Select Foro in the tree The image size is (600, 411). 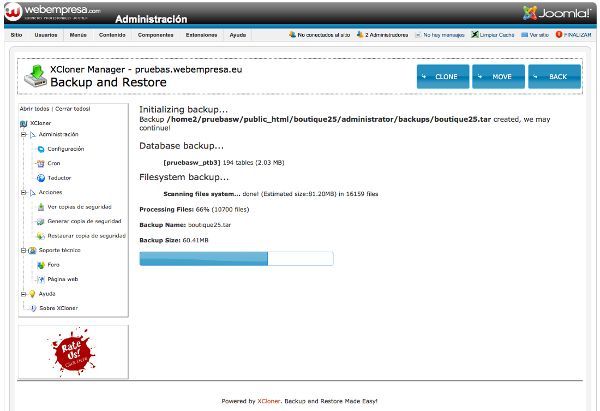click(x=54, y=265)
